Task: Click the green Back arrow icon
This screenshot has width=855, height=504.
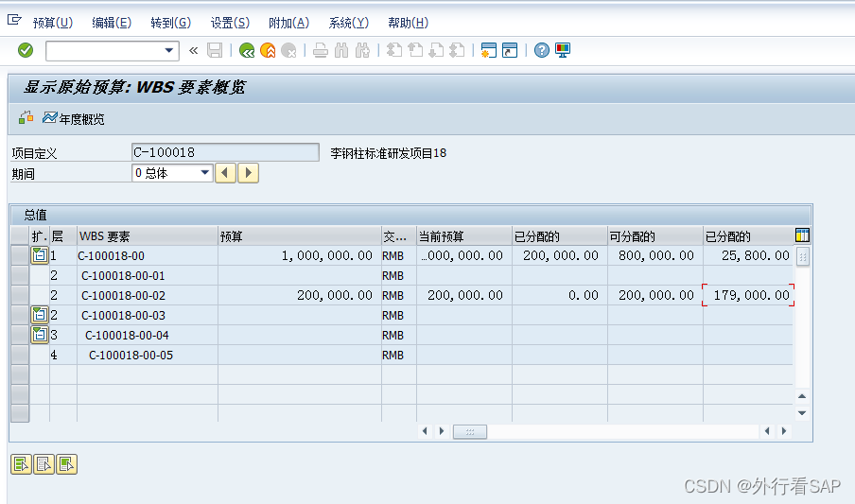Action: coord(247,50)
